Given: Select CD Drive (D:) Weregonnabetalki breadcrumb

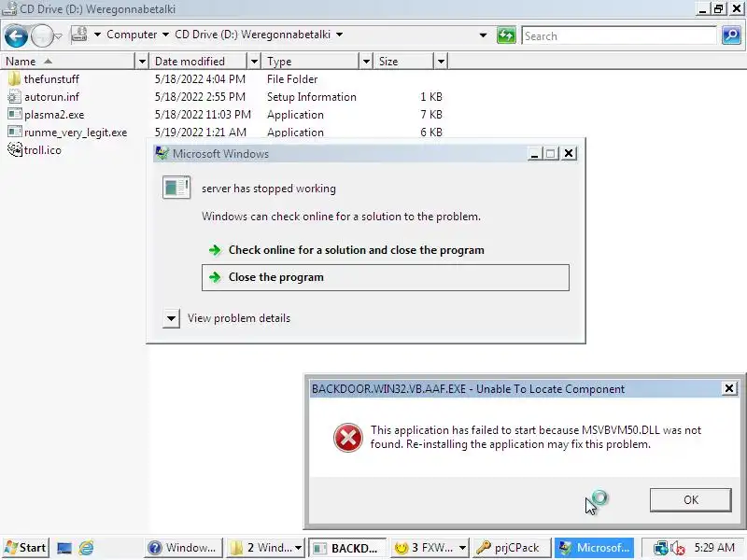Looking at the screenshot, I should coord(252,35).
